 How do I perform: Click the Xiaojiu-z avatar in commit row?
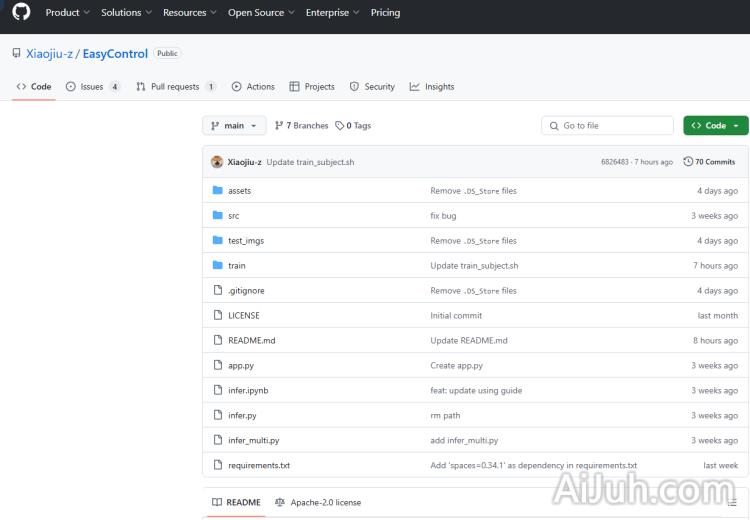click(x=217, y=162)
